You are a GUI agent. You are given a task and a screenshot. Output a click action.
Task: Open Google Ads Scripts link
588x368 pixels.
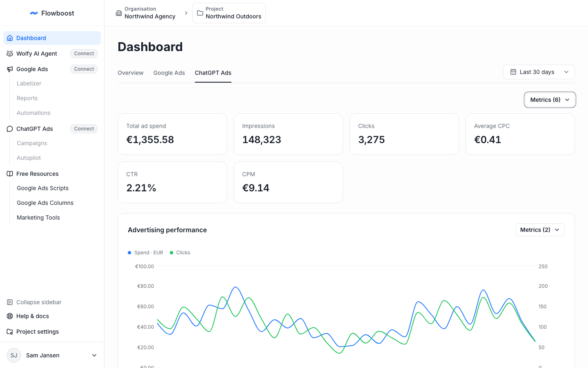pos(42,188)
